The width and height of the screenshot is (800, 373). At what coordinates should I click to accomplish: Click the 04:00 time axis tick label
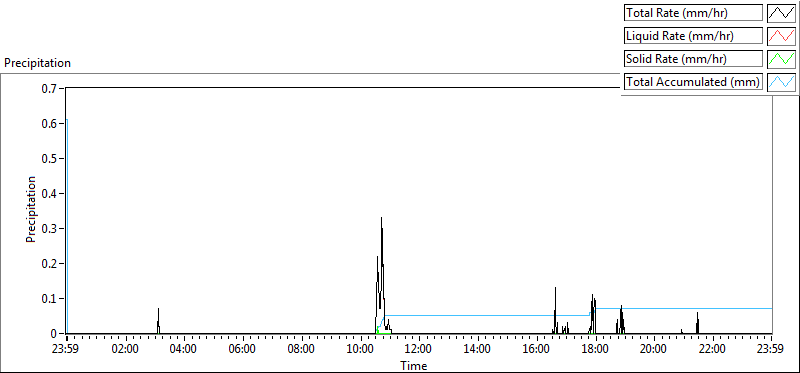(x=184, y=350)
